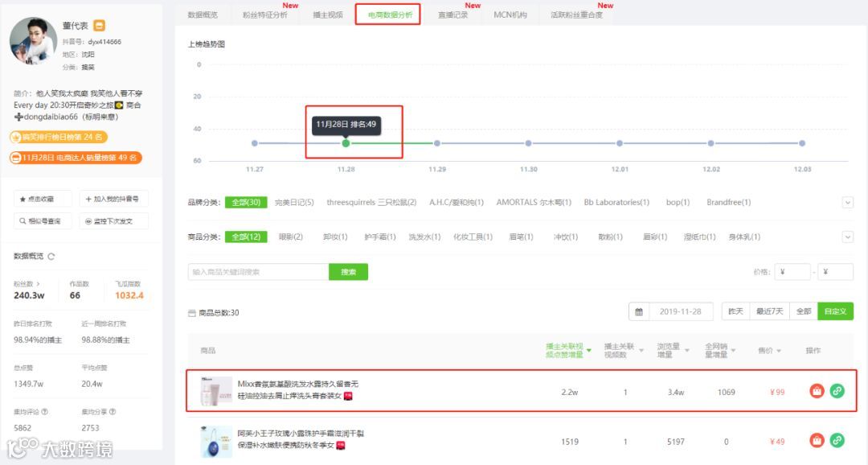Click the minimum price input field

[x=792, y=272]
